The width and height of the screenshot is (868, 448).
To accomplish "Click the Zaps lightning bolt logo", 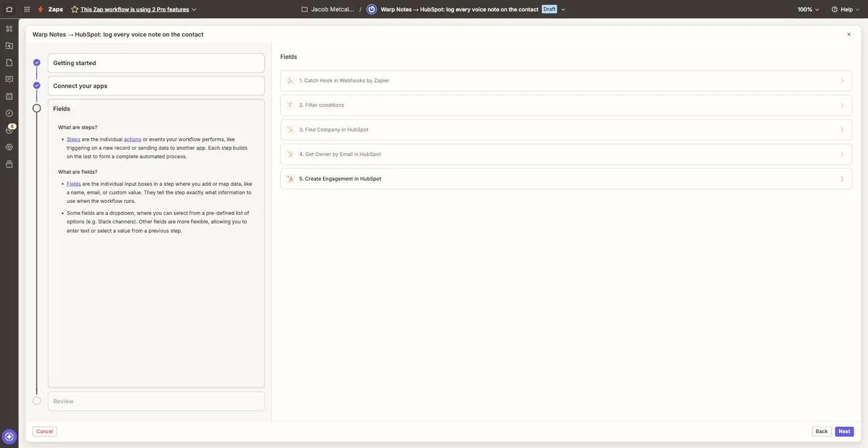I will (x=40, y=9).
